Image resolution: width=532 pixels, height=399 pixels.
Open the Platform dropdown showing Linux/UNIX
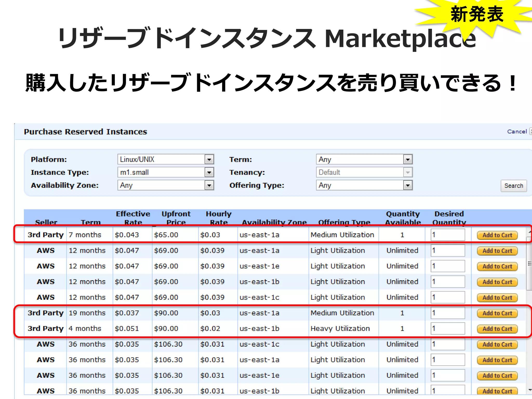pyautogui.click(x=166, y=159)
